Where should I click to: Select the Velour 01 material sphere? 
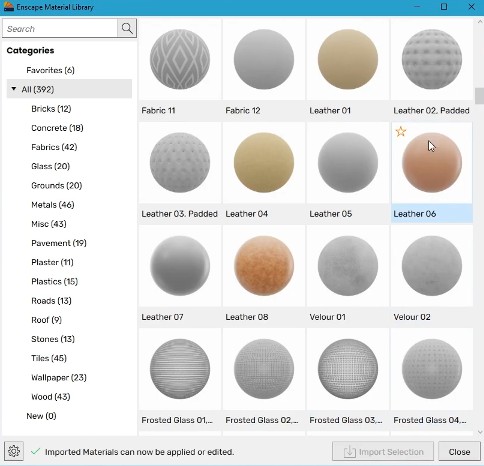pos(348,266)
